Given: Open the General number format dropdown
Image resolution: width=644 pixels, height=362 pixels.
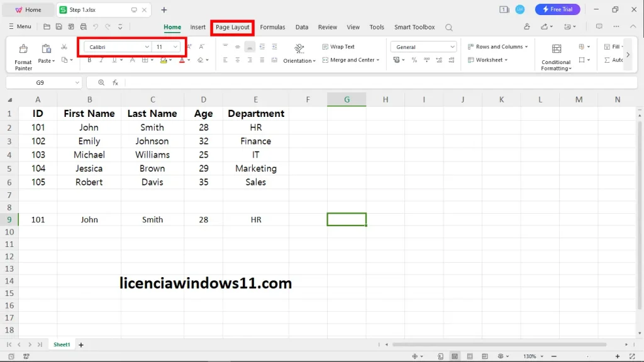Looking at the screenshot, I should coord(452,47).
